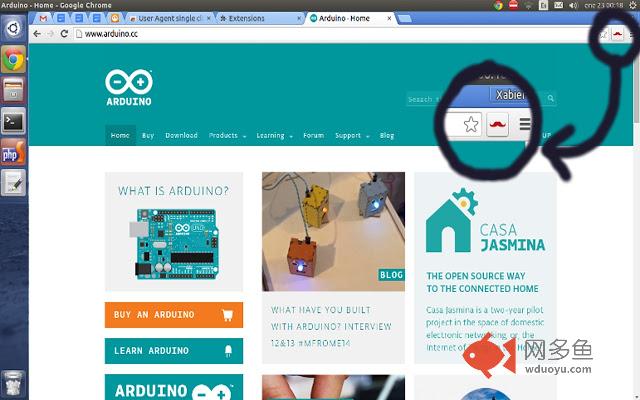Expand the Products dropdown menu

pyautogui.click(x=226, y=136)
